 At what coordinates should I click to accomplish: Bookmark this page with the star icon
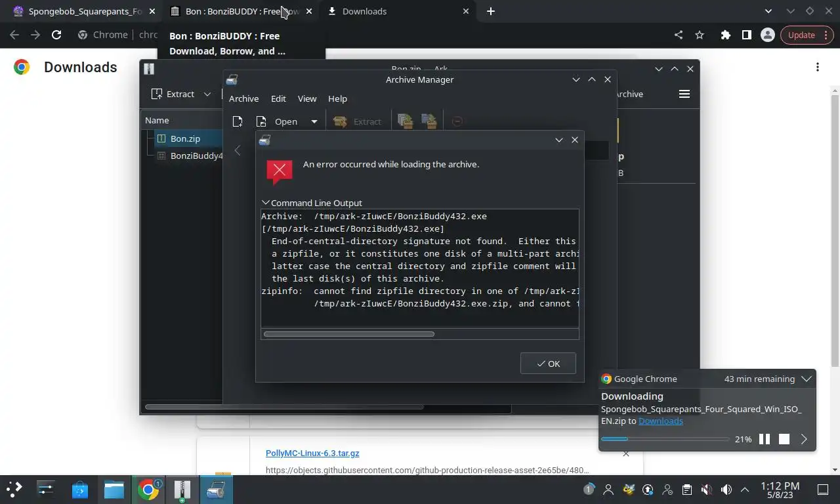pos(700,35)
